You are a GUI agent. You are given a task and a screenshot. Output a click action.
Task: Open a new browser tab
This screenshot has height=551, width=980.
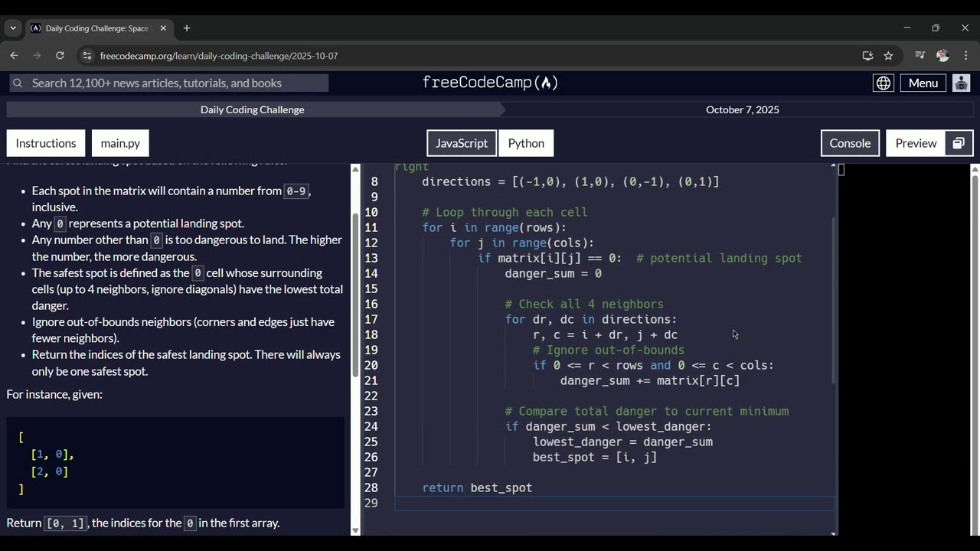pyautogui.click(x=187, y=28)
